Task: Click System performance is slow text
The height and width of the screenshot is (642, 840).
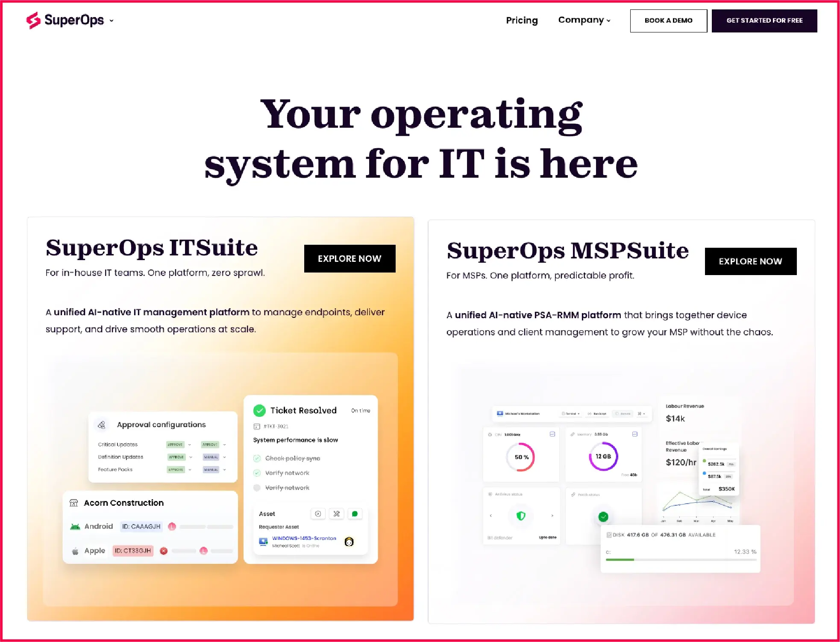Action: click(295, 440)
